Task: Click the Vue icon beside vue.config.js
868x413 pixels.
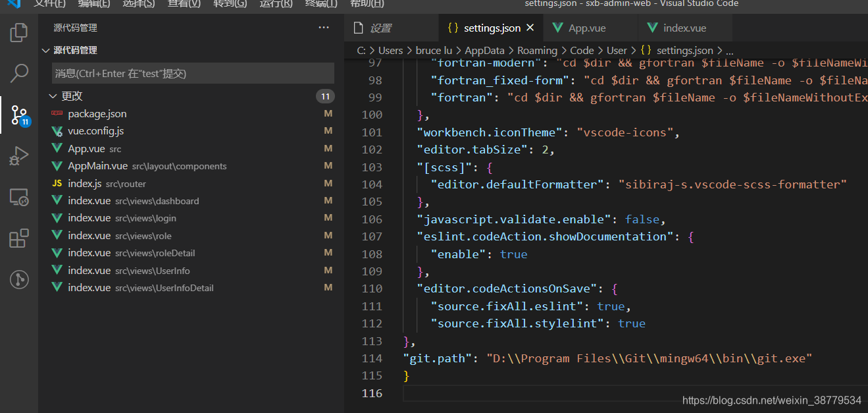Action: (57, 131)
